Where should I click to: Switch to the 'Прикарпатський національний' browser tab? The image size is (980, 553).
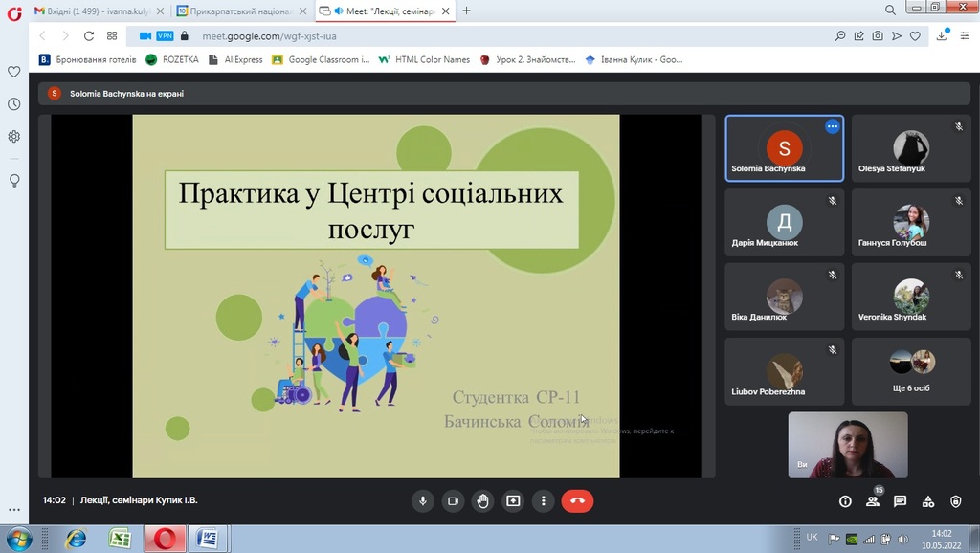coord(243,11)
